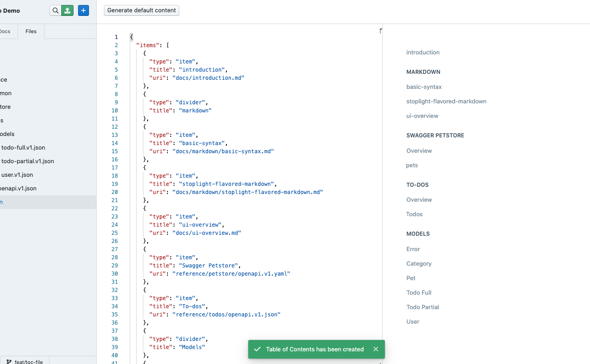590x364 pixels.
Task: Open the feat/toc-file branch selector
Action: [x=29, y=361]
